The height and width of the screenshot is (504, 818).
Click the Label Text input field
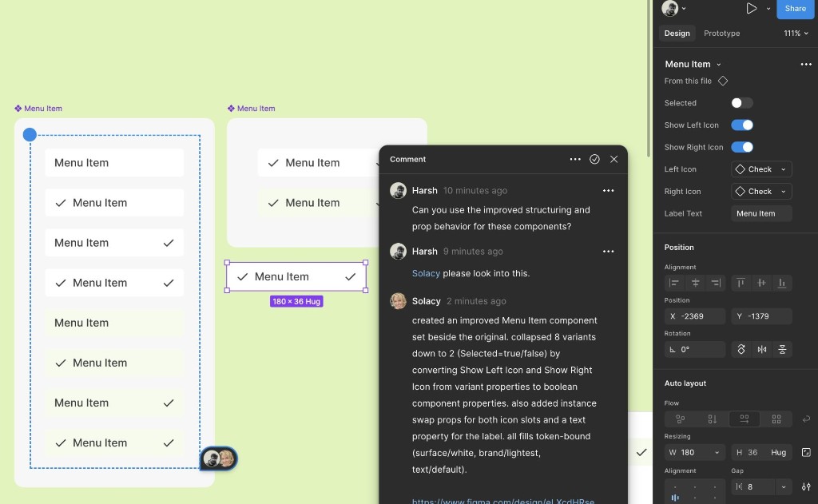(x=761, y=213)
